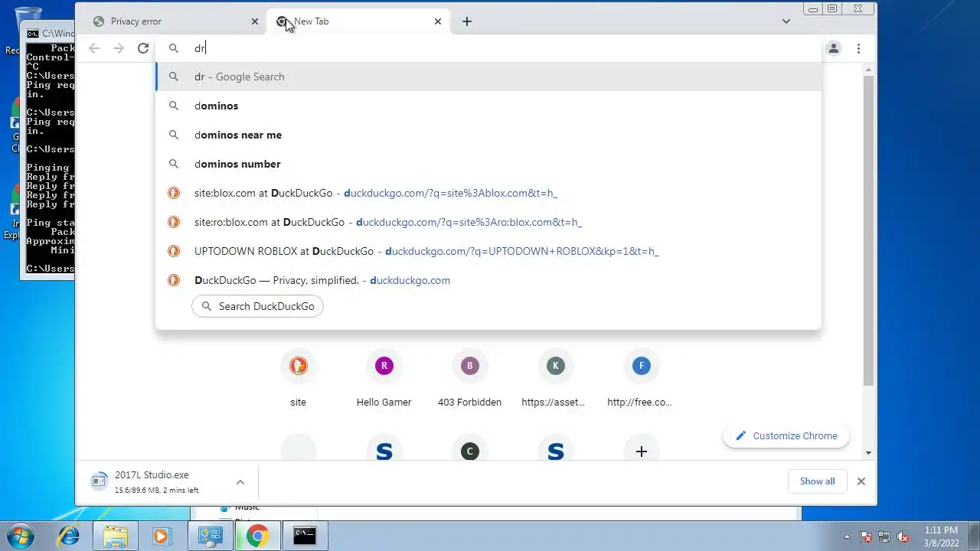Open Internet Explorer from the taskbar
The image size is (980, 551).
click(x=69, y=536)
